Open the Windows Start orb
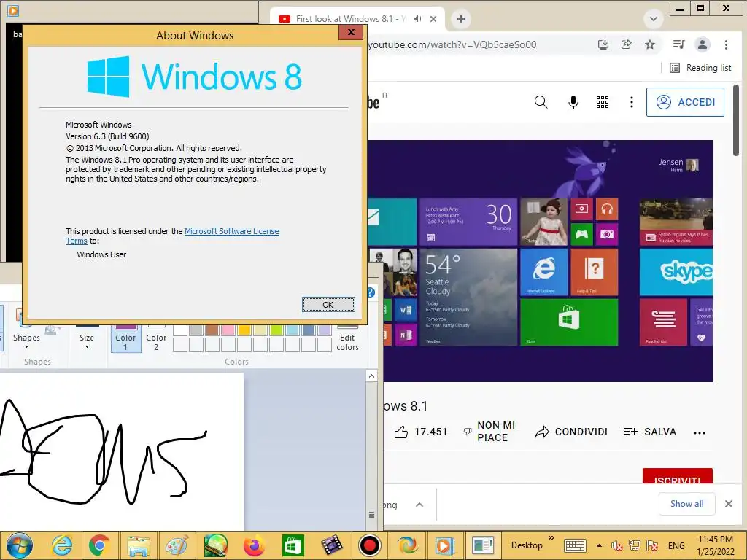This screenshot has width=747, height=560. 20,545
